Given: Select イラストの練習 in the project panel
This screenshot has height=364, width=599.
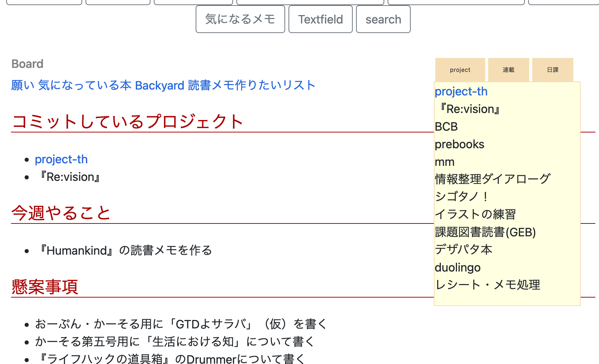Looking at the screenshot, I should click(476, 214).
